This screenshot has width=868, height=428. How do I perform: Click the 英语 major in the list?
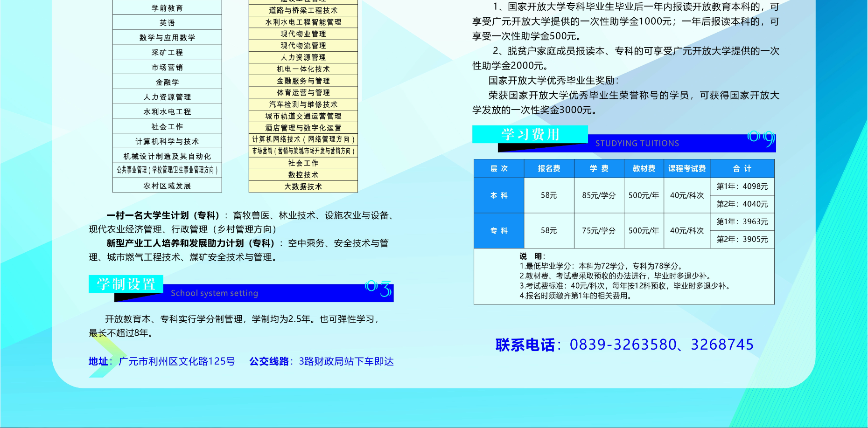(x=167, y=22)
